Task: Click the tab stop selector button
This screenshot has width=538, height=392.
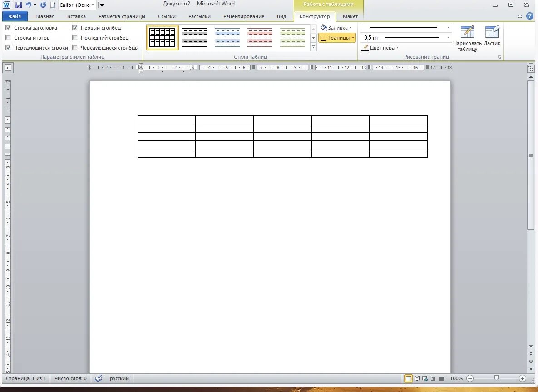Action: (x=8, y=68)
